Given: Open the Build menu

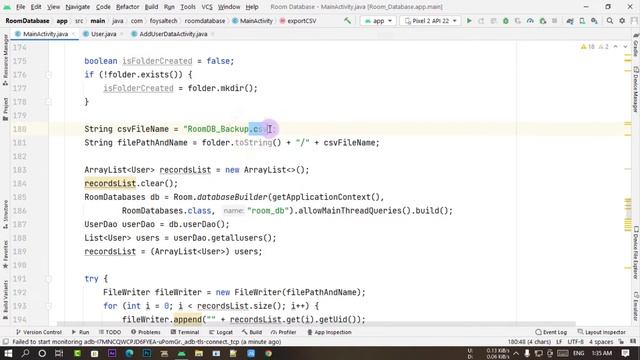Looking at the screenshot, I should click(x=151, y=7).
